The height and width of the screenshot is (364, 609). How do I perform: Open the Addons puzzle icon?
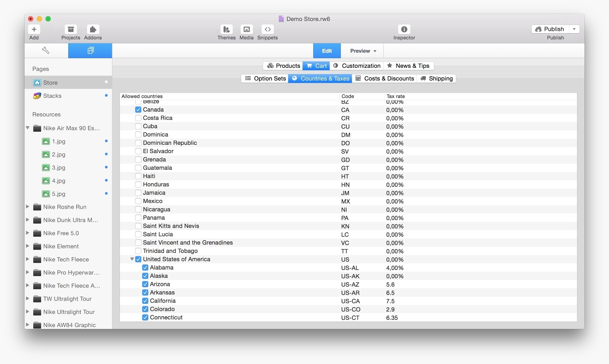[93, 29]
